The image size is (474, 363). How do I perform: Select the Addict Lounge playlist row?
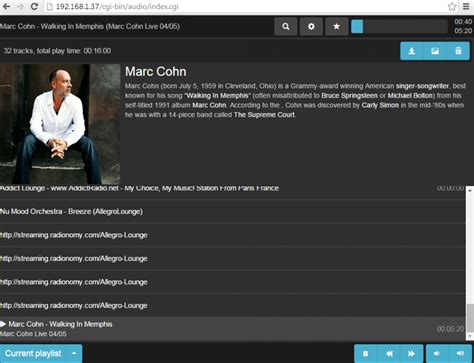233,192
